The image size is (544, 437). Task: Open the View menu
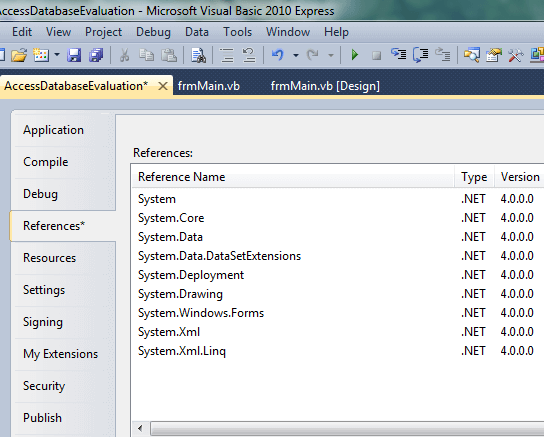58,32
